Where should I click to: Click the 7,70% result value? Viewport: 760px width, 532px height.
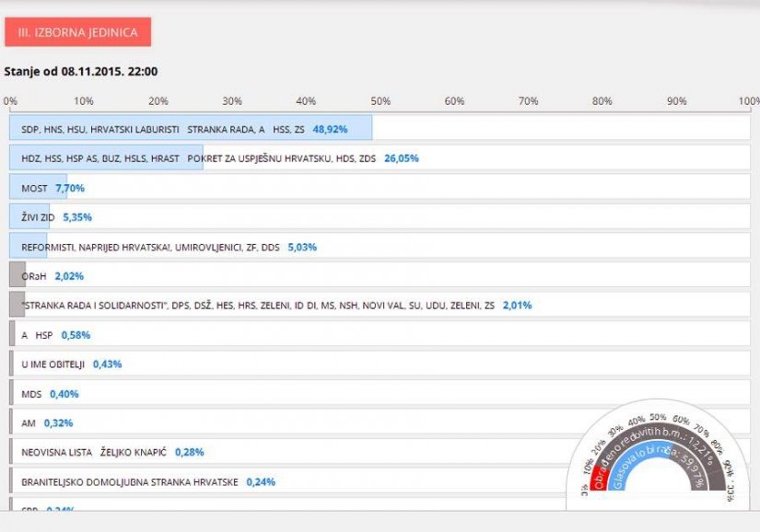tap(70, 188)
